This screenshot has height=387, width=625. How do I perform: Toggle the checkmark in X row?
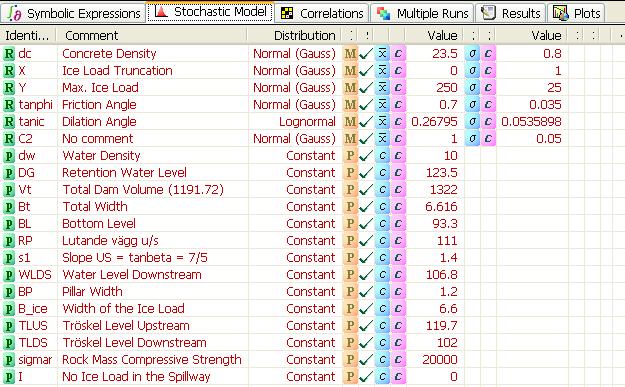pyautogui.click(x=366, y=71)
